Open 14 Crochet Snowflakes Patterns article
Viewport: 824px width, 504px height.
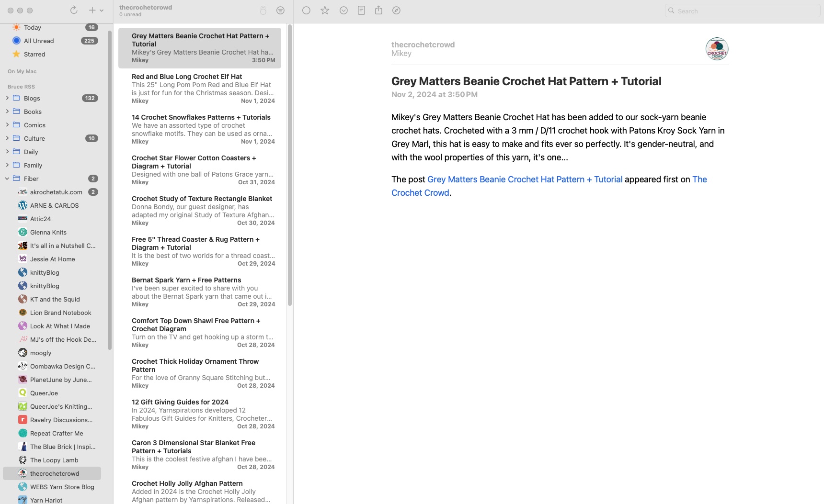click(200, 129)
